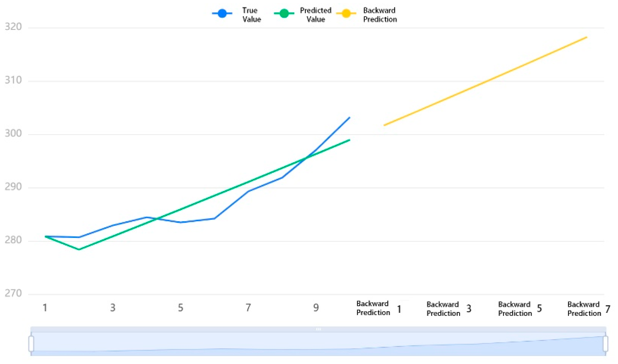Click the green Predicted Value legend marker
Screen dimensions: 618x364
(x=284, y=14)
